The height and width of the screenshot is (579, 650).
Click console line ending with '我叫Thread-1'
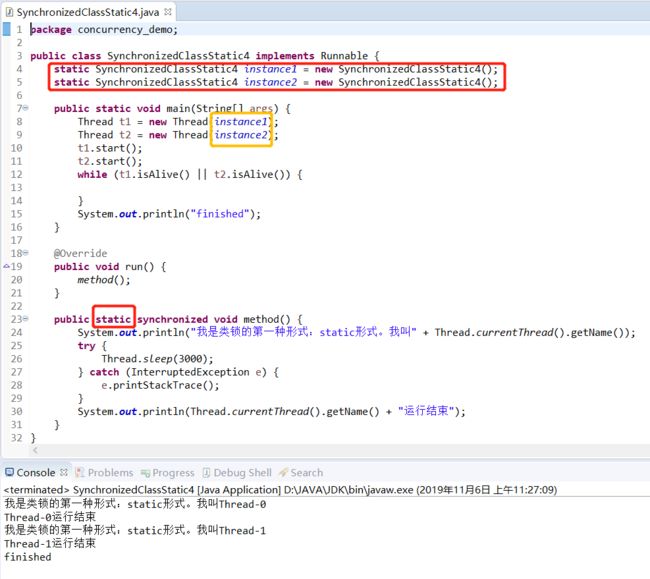pyautogui.click(x=135, y=530)
